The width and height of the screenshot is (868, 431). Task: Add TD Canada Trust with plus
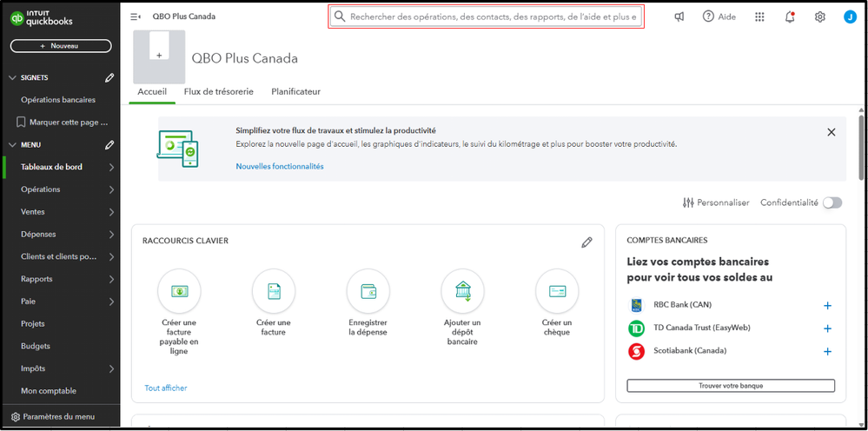click(827, 328)
